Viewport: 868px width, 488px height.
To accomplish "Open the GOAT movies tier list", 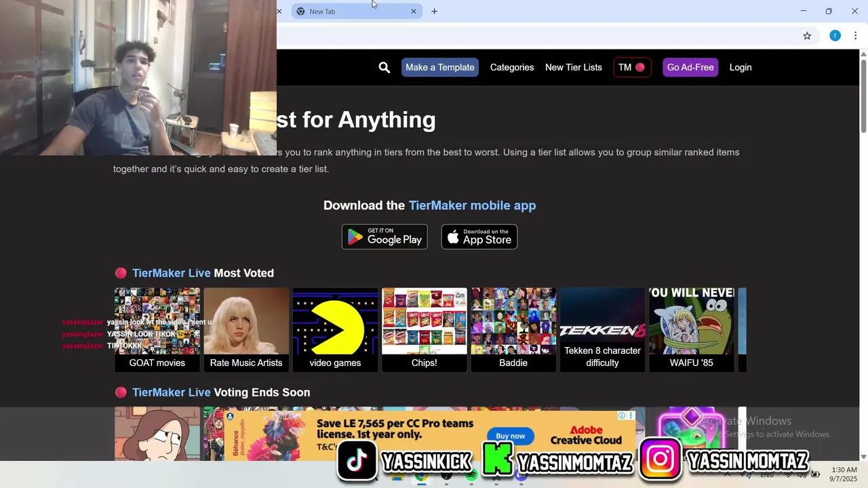I will (157, 329).
